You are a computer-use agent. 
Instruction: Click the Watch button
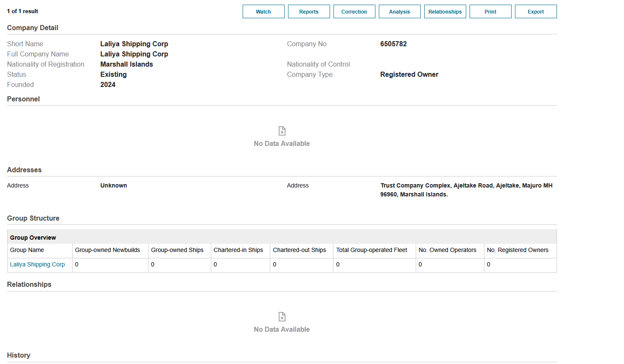263,11
